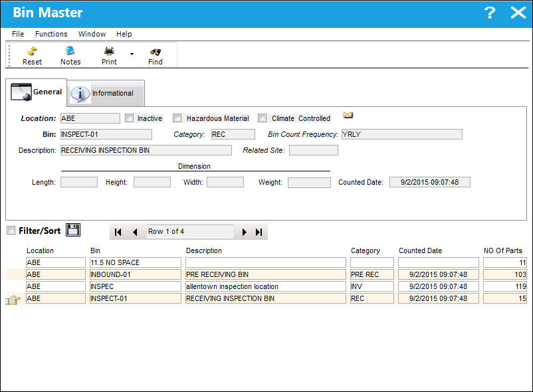
Task: Click Description column header in grid
Action: point(204,250)
